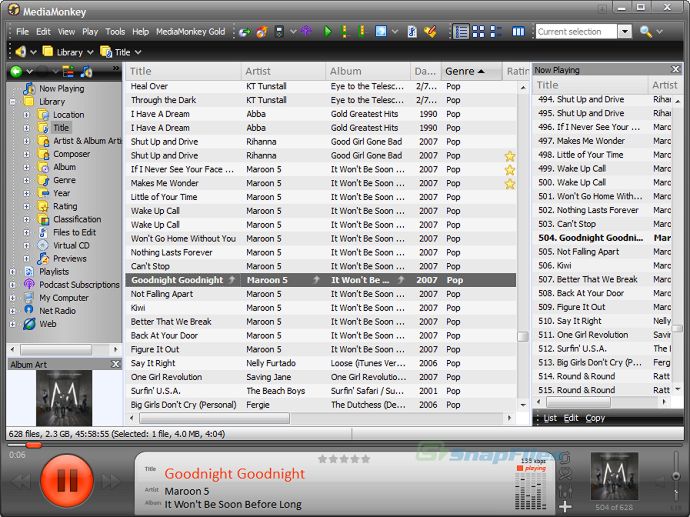The height and width of the screenshot is (517, 690).
Task: Click the yellow vertical bar toolbar icon beside Play
Action: tap(344, 32)
